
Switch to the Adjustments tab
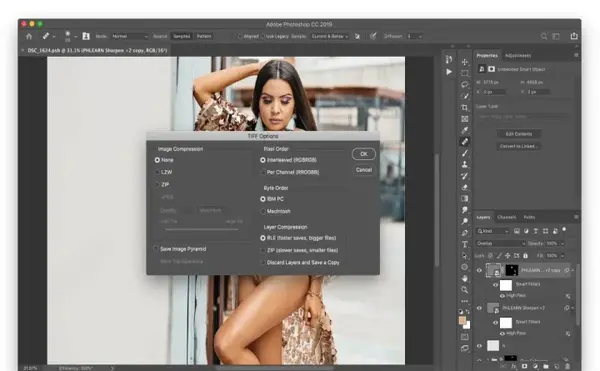[518, 56]
